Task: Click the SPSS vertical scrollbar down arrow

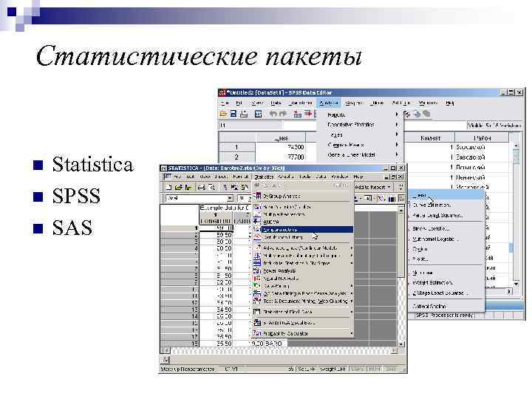Action: [516, 284]
